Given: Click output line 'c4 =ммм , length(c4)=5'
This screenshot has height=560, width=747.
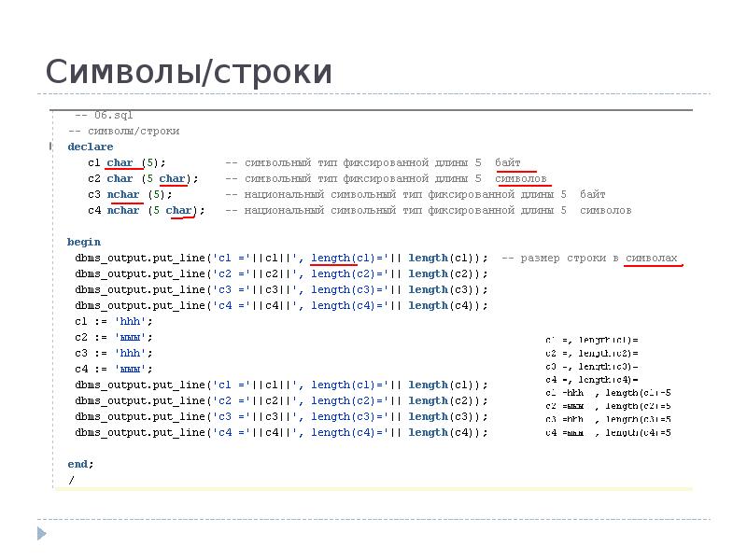Looking at the screenshot, I should [608, 432].
